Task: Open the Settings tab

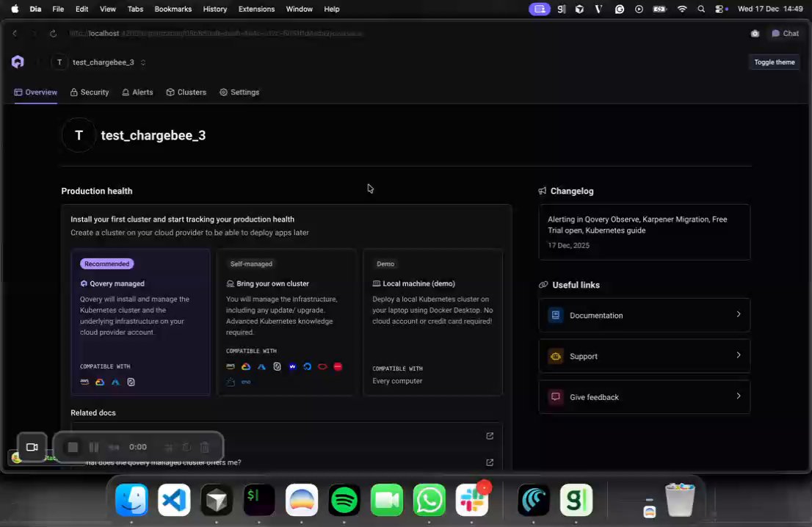Action: pos(239,92)
